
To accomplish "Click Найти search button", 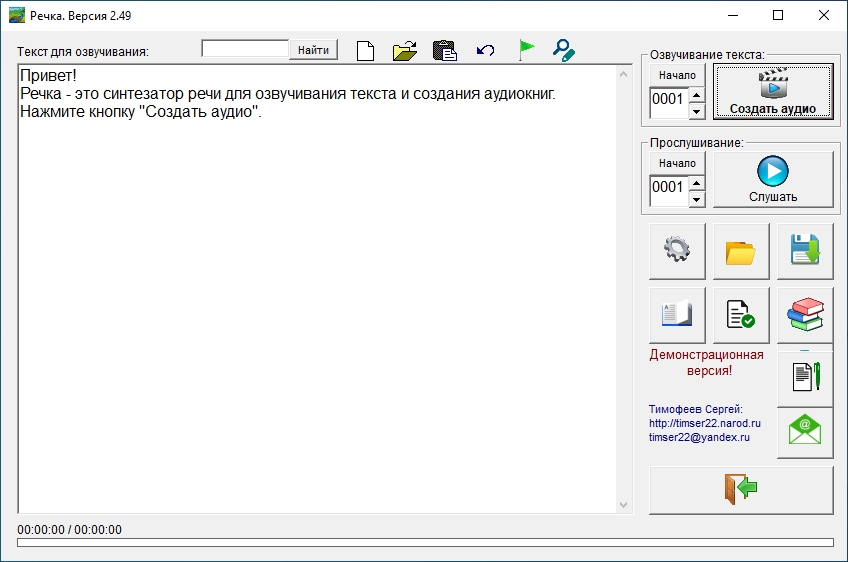I will (313, 50).
